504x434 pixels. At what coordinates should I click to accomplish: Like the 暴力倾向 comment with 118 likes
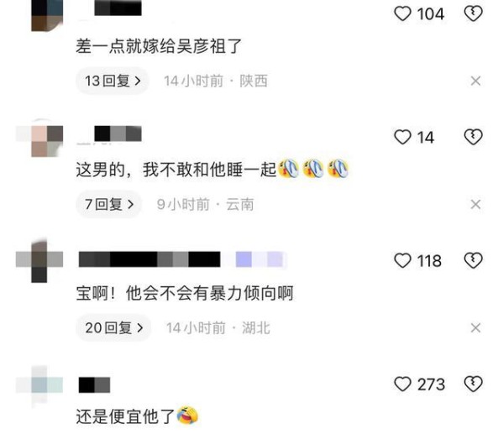coord(402,260)
